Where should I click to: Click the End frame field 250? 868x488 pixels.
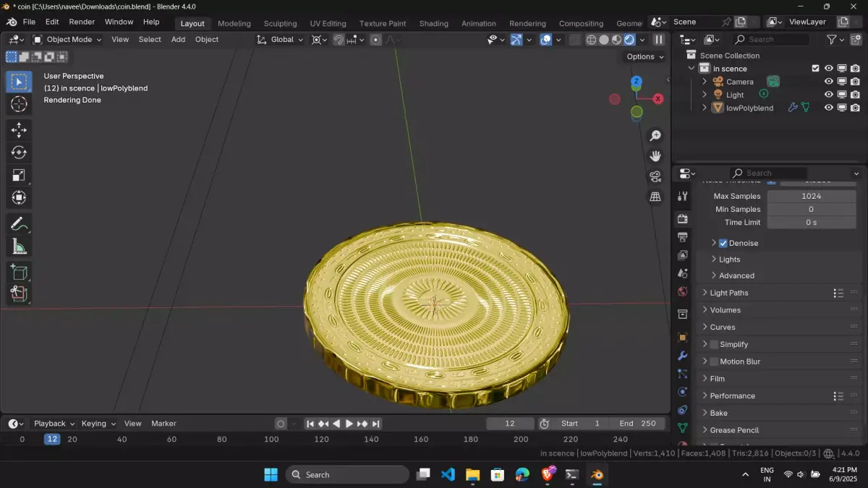coord(637,424)
